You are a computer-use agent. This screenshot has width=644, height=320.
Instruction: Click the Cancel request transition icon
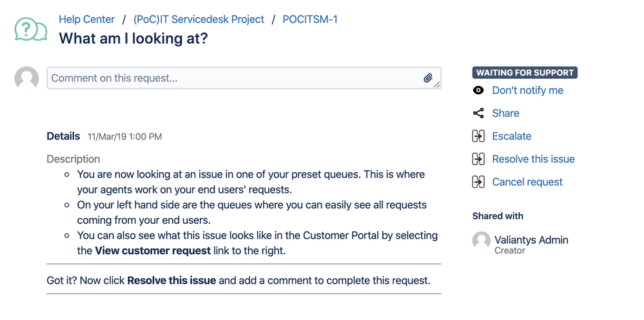pyautogui.click(x=478, y=182)
